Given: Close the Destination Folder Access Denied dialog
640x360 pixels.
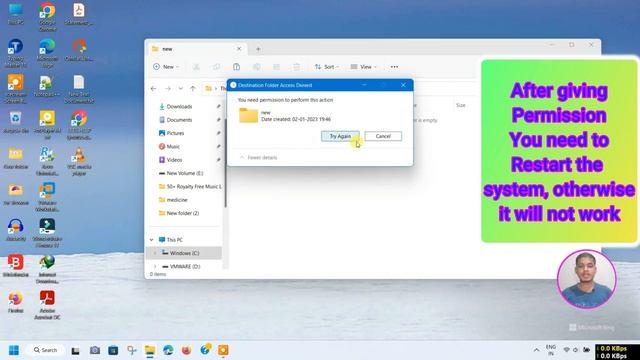Looking at the screenshot, I should (403, 85).
